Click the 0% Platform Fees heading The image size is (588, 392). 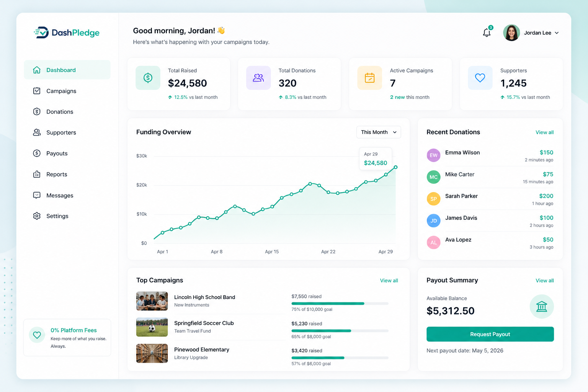[73, 330]
